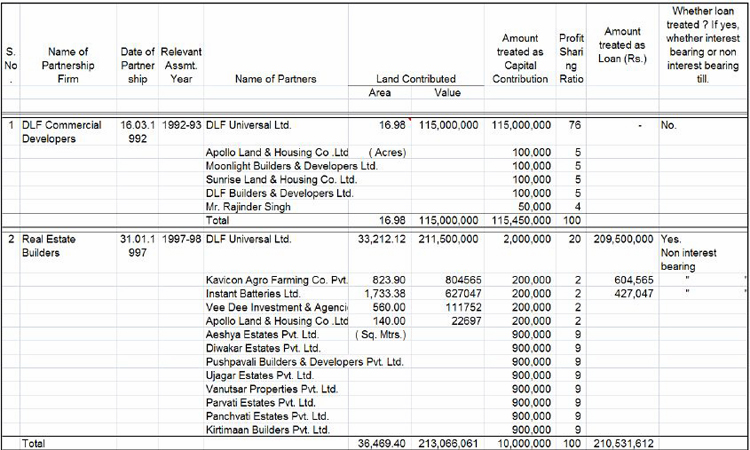This screenshot has width=750, height=450.
Task: Click the 'Instant Batteries Ltd.' partner cell
Action: tap(254, 296)
